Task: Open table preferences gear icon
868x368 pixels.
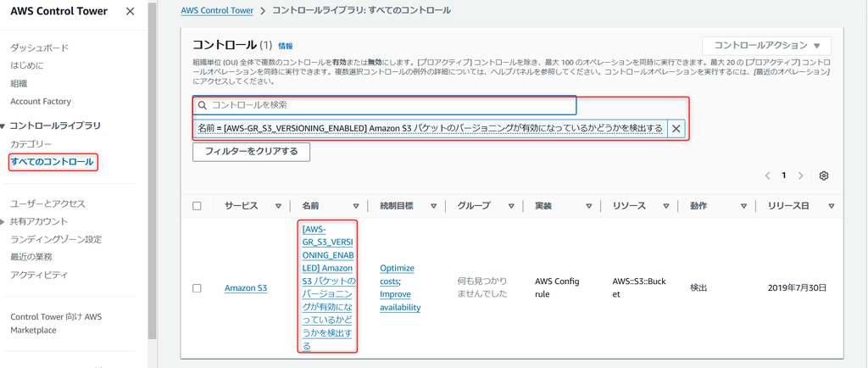Action: (824, 176)
